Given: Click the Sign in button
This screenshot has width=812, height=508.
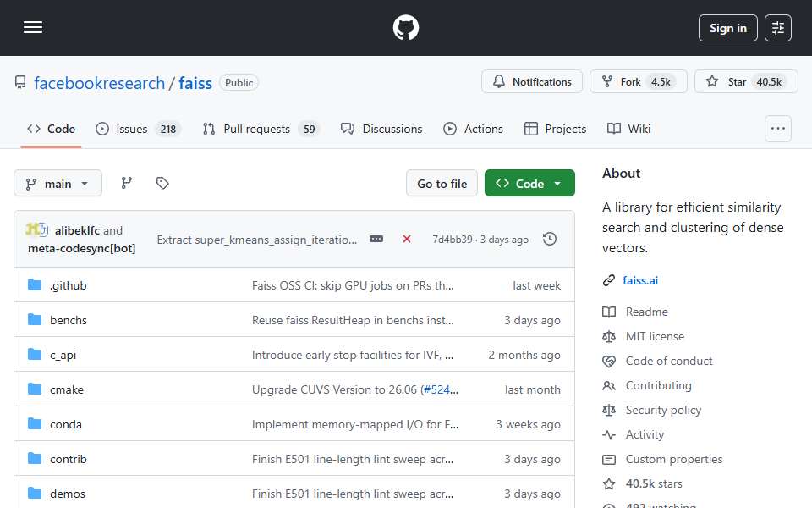Looking at the screenshot, I should pos(727,28).
